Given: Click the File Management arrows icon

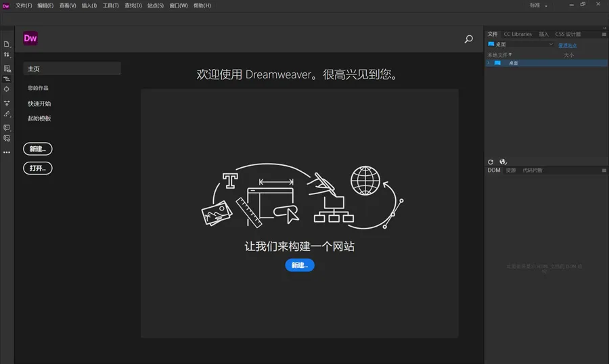Looking at the screenshot, I should pos(7,55).
